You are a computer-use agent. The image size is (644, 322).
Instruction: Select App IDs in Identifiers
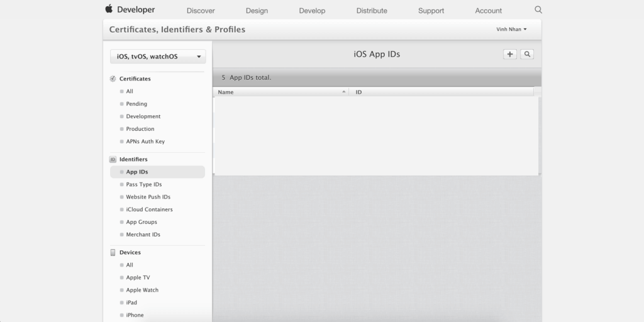157,172
